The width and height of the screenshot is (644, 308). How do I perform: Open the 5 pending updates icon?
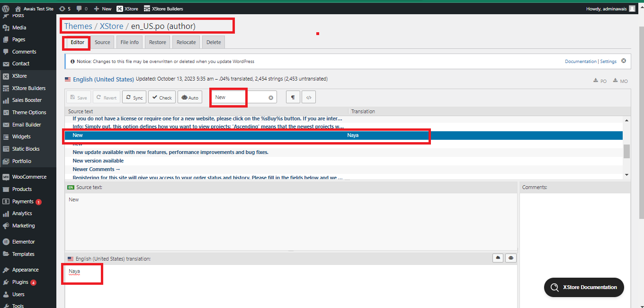tap(65, 9)
